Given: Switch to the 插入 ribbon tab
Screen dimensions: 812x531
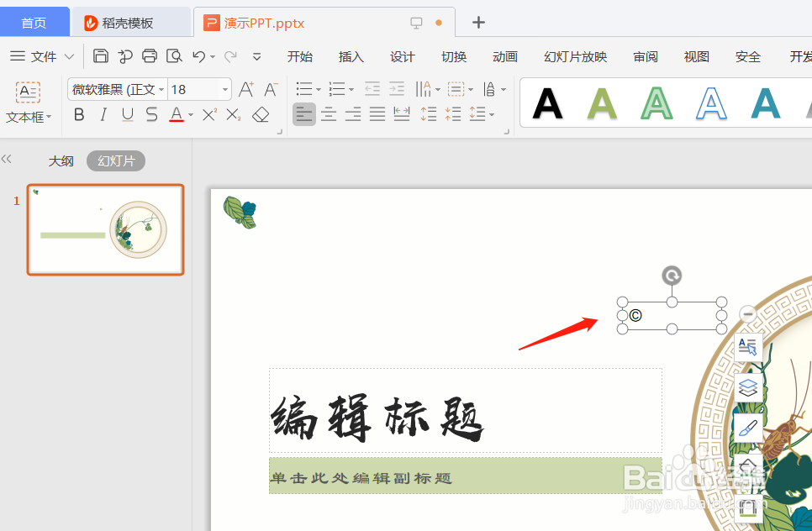Looking at the screenshot, I should [351, 57].
